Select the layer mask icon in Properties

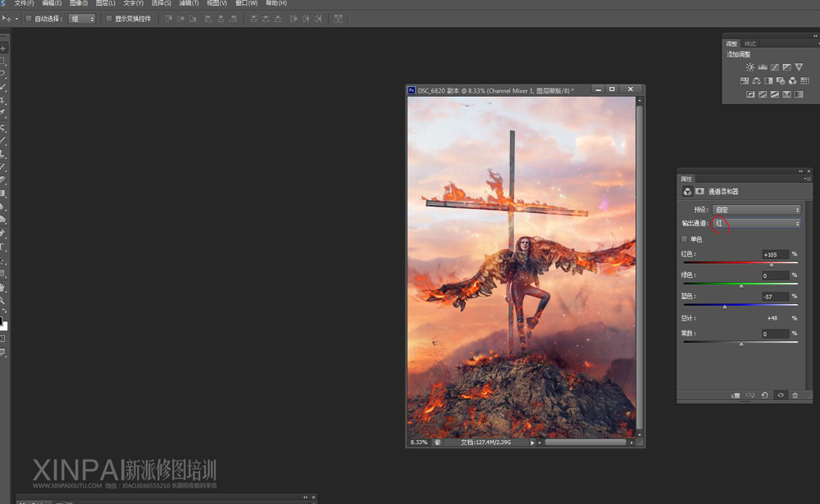tap(699, 191)
